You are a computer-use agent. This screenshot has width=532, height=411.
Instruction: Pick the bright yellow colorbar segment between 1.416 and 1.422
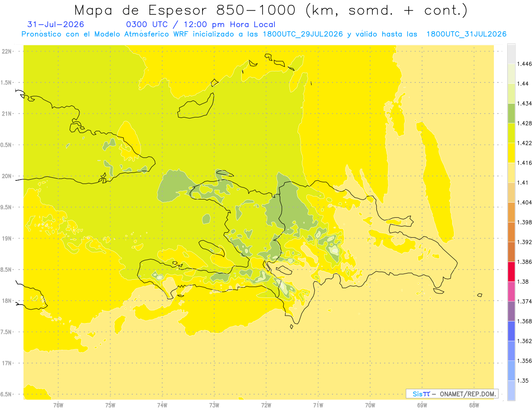click(511, 153)
